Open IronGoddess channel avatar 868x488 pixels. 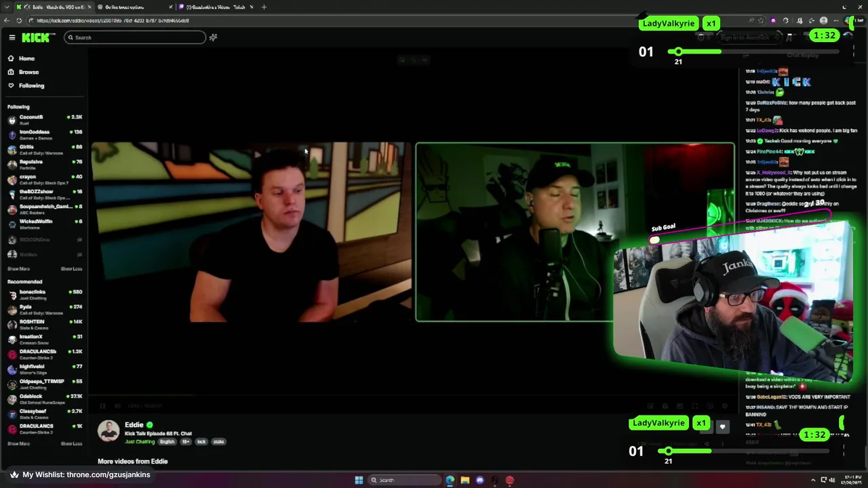coord(12,134)
